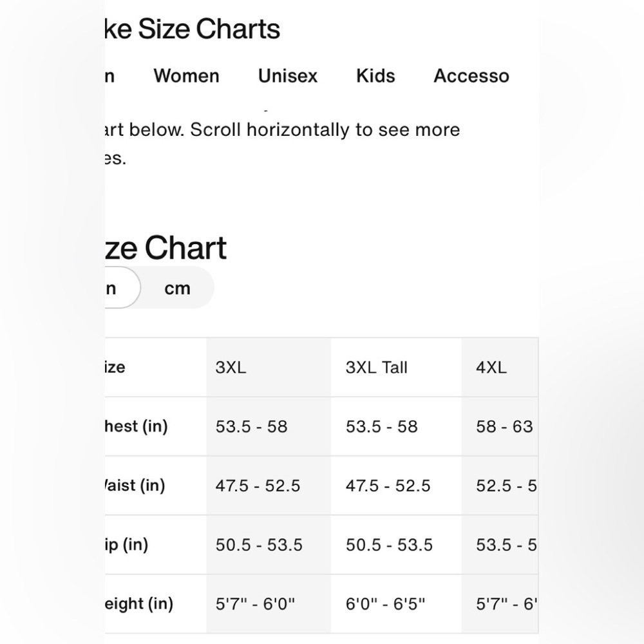Click the Hip (in) row label
644x644 pixels.
pos(126,545)
